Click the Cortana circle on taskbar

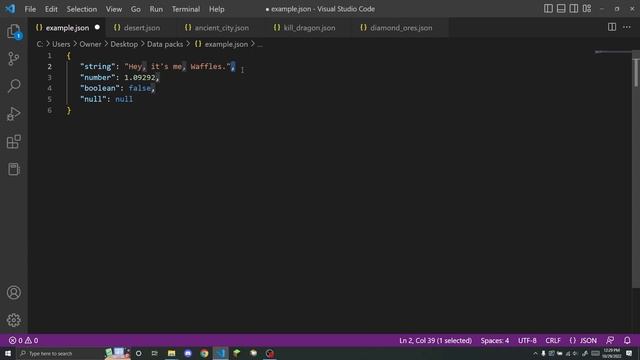(x=139, y=353)
